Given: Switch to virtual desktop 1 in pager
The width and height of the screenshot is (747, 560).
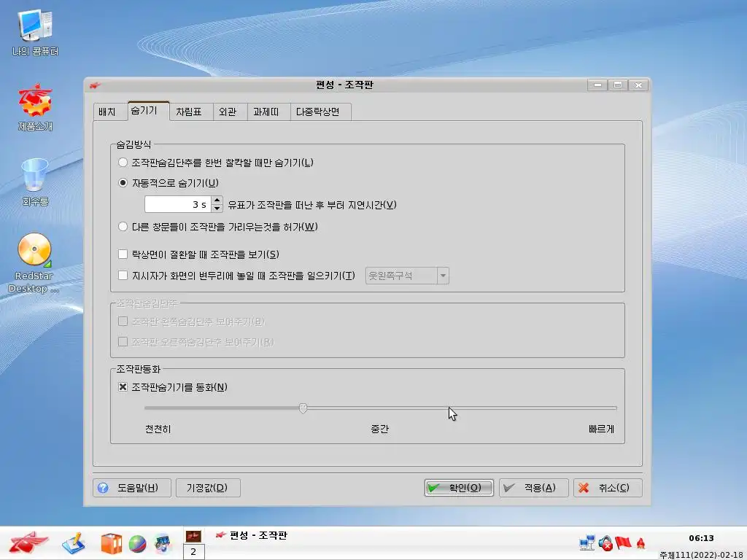Looking at the screenshot, I should pos(193,536).
